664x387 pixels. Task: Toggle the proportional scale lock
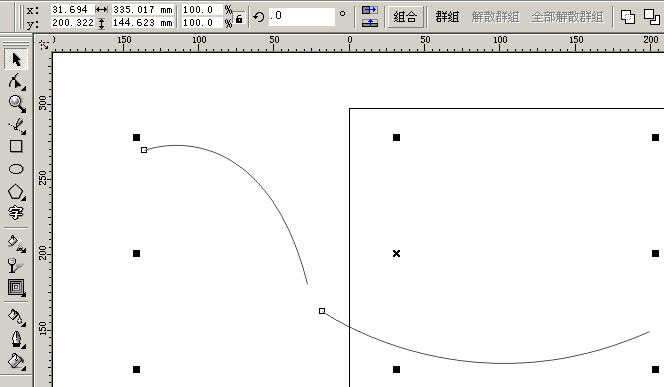(x=239, y=19)
